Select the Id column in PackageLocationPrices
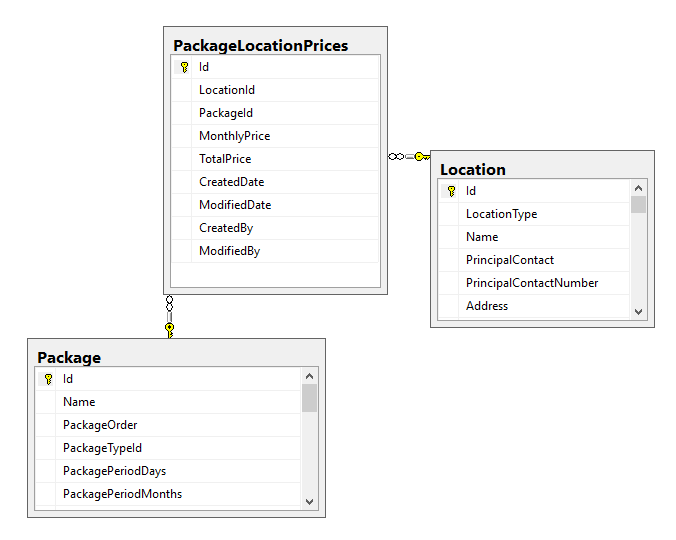This screenshot has height=540, width=676. 275,67
